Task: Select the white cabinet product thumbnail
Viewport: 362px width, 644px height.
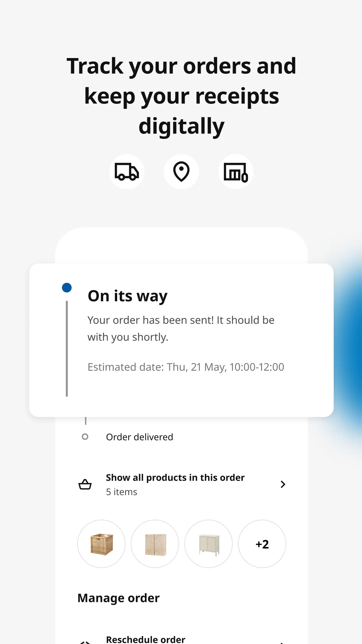Action: (208, 544)
